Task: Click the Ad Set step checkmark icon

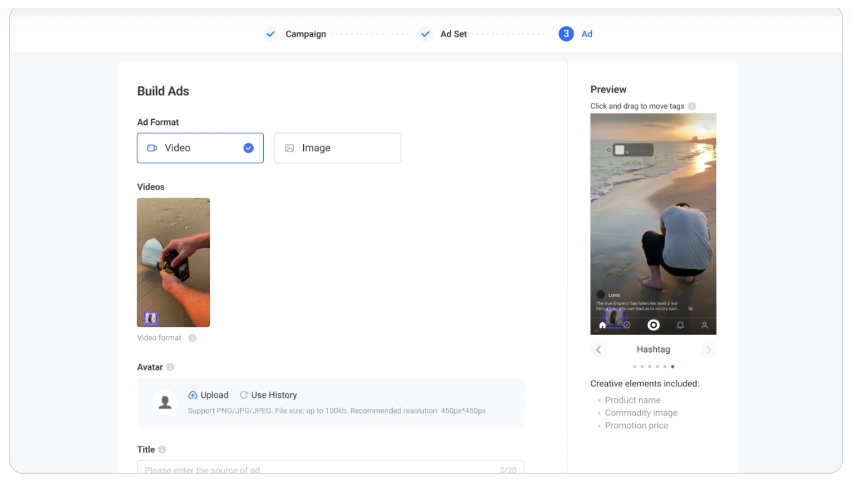Action: tap(425, 34)
